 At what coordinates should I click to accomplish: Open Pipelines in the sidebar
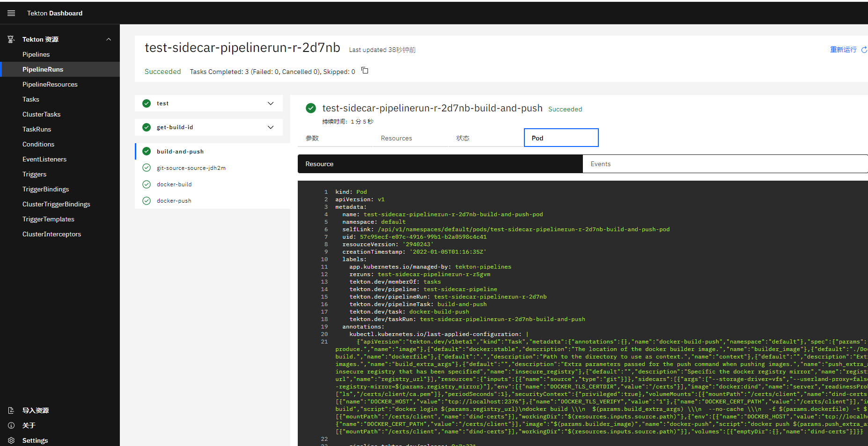(x=60, y=54)
